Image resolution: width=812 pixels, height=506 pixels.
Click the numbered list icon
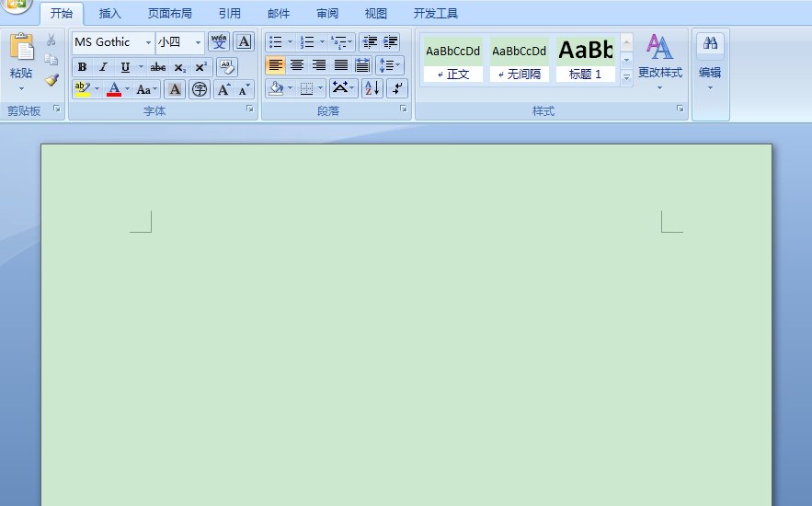307,42
